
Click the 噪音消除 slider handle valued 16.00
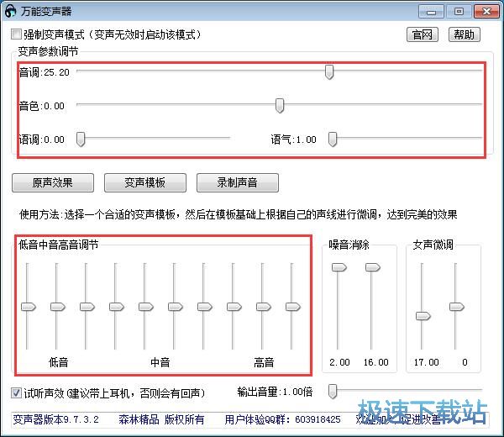(373, 267)
